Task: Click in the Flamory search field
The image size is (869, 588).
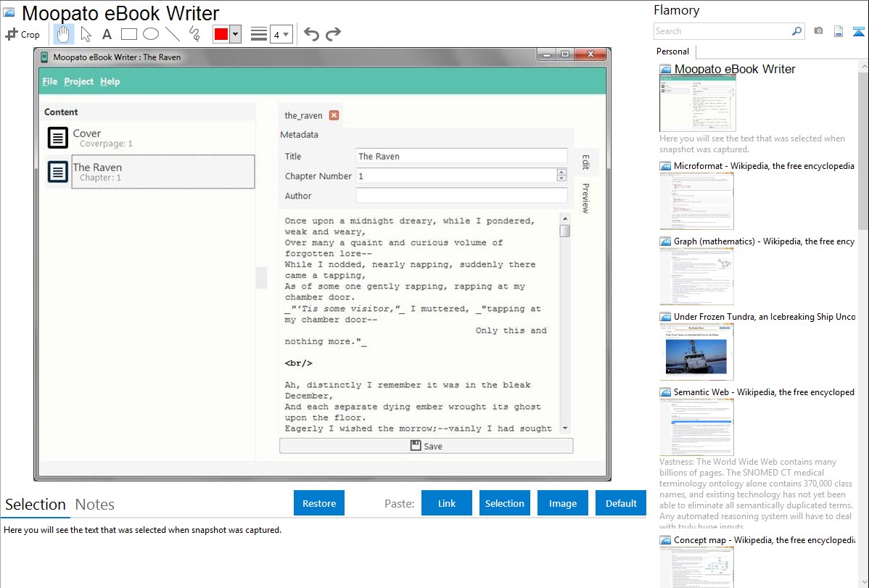Action: pyautogui.click(x=722, y=31)
